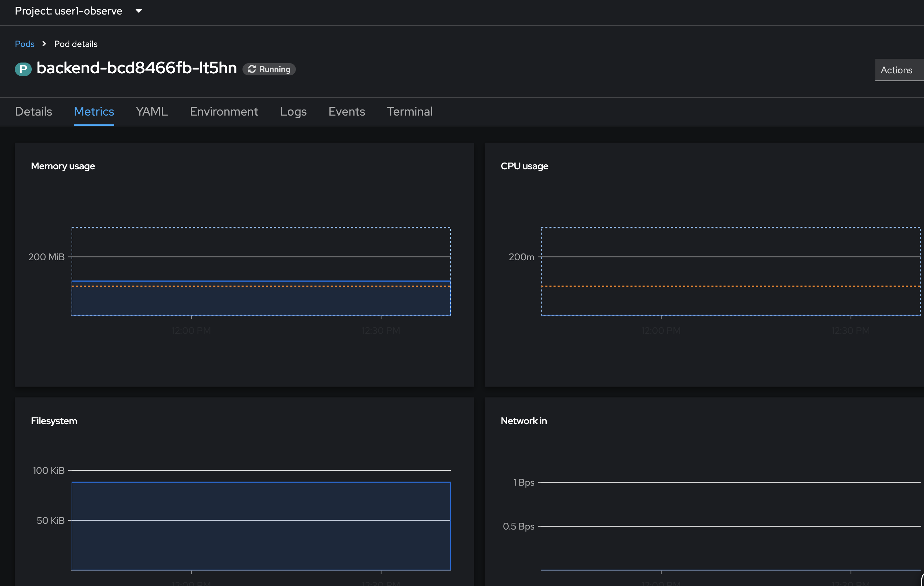Click the 200m axis label

(x=521, y=257)
